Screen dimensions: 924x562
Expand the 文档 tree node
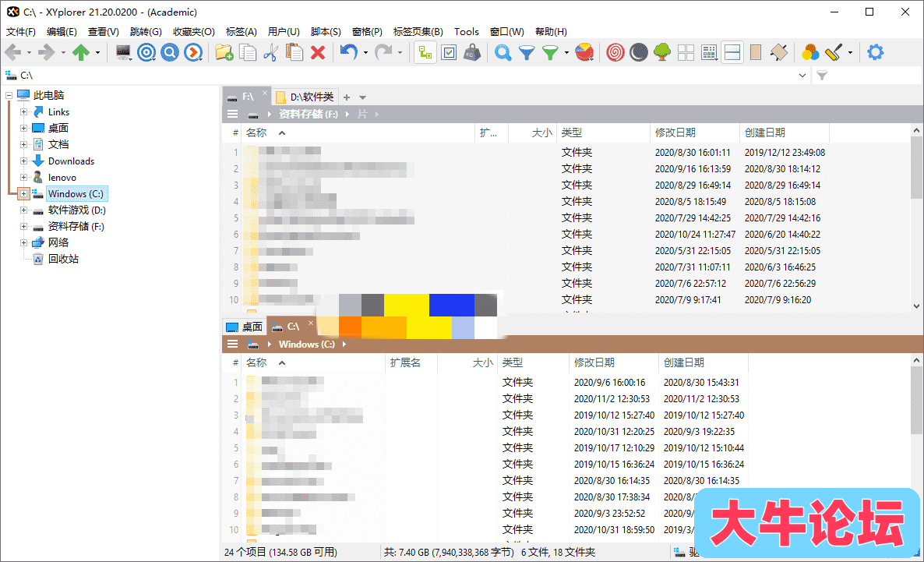(x=23, y=144)
